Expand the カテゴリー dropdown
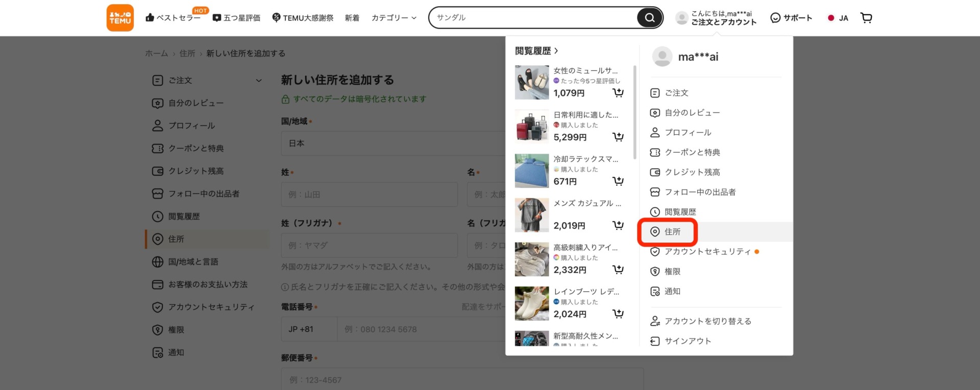 (x=394, y=18)
